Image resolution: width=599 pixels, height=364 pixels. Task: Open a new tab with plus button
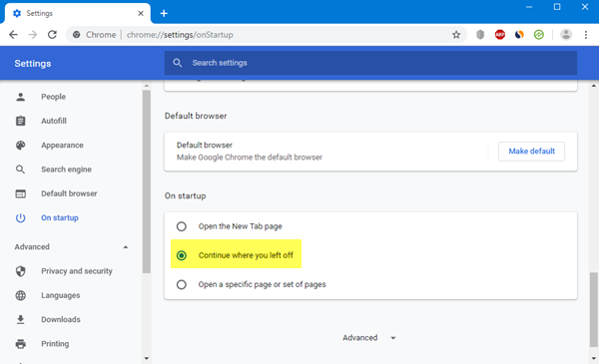pos(164,13)
